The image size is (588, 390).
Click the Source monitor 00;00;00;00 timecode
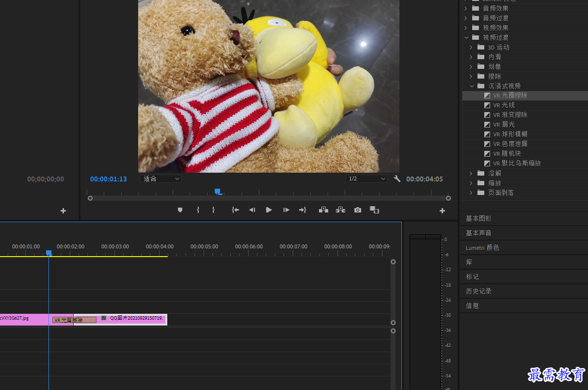tap(46, 179)
